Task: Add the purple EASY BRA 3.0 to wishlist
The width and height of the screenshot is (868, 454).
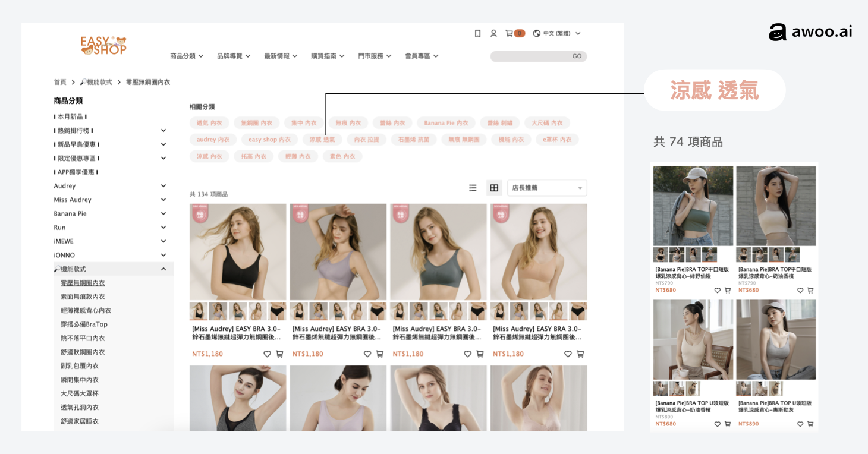Action: [367, 354]
